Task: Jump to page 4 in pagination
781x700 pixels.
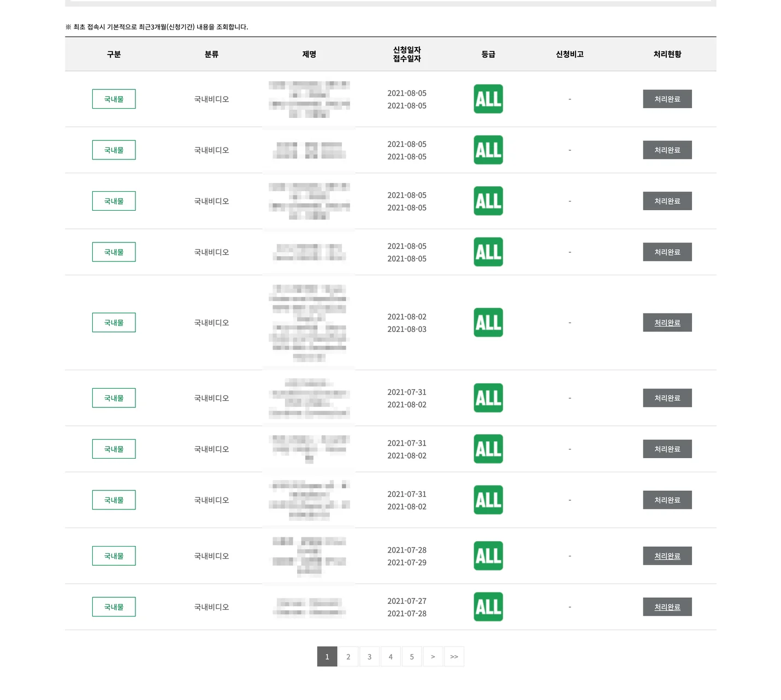Action: [x=390, y=657]
